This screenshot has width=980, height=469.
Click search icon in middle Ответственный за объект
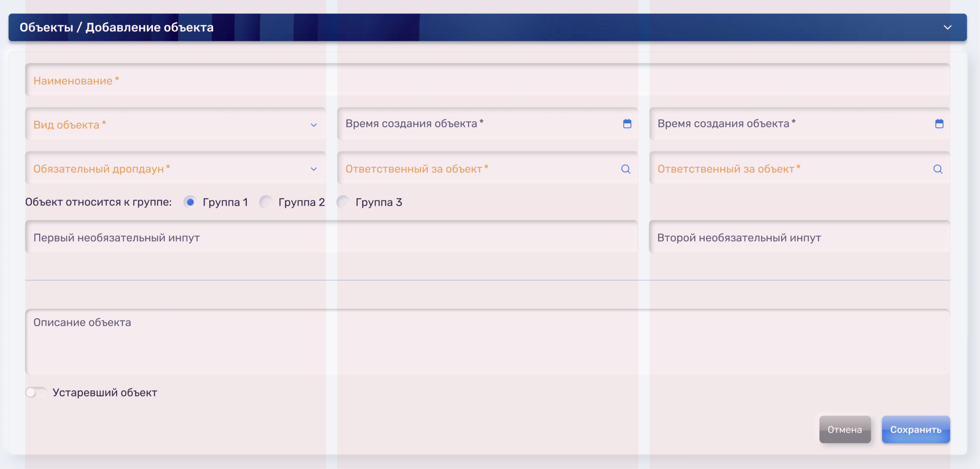click(626, 169)
